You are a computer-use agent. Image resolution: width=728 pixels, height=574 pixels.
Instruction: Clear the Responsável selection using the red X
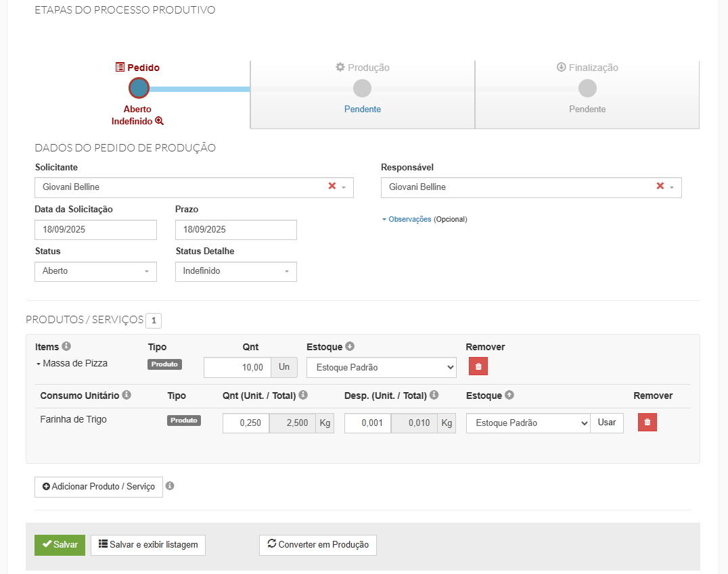(x=660, y=187)
